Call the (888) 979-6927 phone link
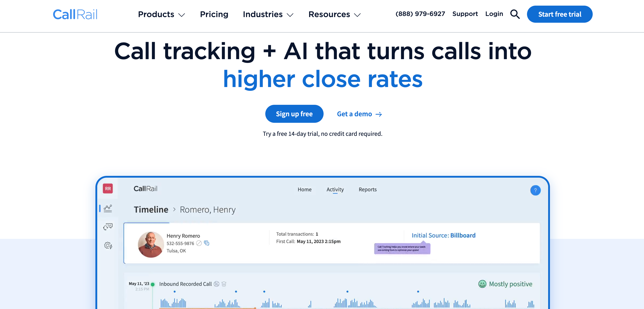Image resolution: width=644 pixels, height=309 pixels. pos(420,14)
